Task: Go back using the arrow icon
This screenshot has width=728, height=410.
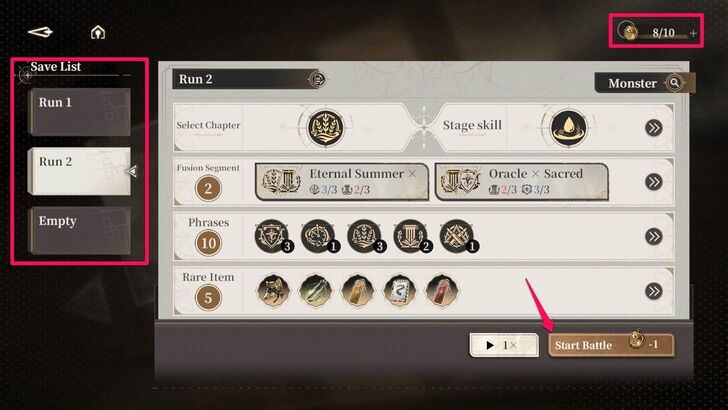Action: pos(40,32)
